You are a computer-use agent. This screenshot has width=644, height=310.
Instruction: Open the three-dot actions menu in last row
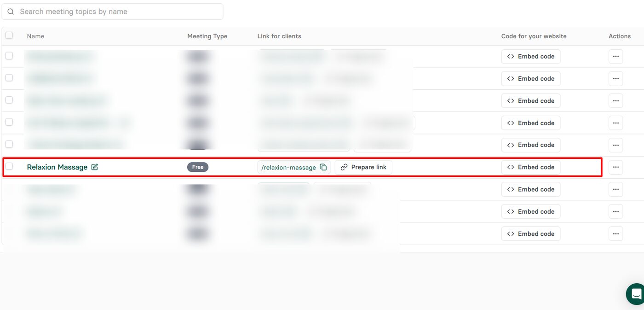point(615,234)
